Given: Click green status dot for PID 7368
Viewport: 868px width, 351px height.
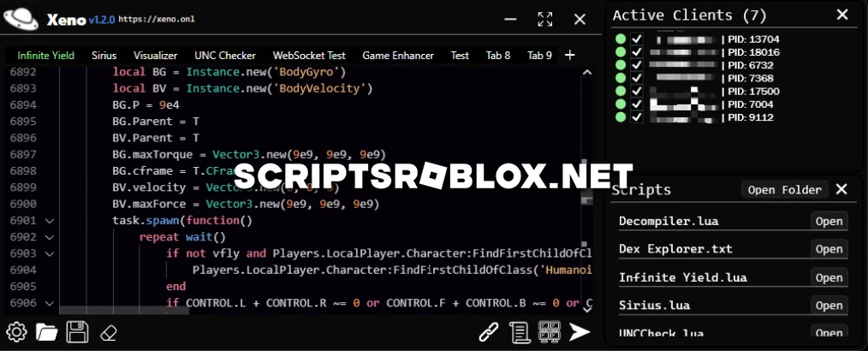Looking at the screenshot, I should tap(621, 78).
